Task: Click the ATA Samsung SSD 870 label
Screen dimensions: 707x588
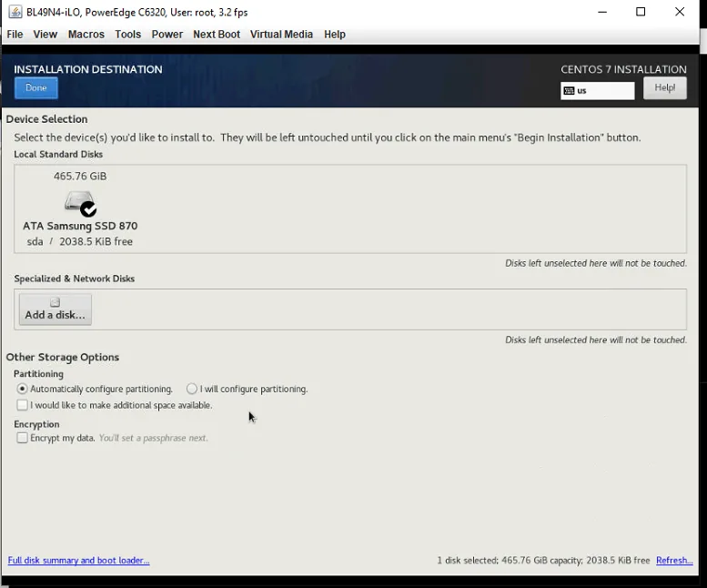Action: point(80,226)
